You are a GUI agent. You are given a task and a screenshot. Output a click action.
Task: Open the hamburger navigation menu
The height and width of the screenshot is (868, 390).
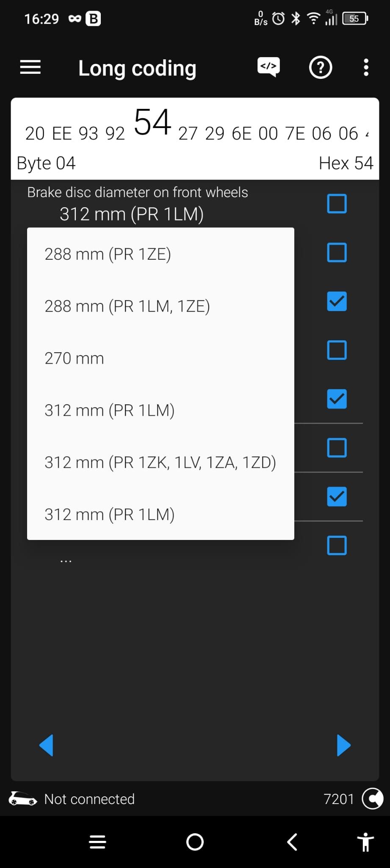30,67
